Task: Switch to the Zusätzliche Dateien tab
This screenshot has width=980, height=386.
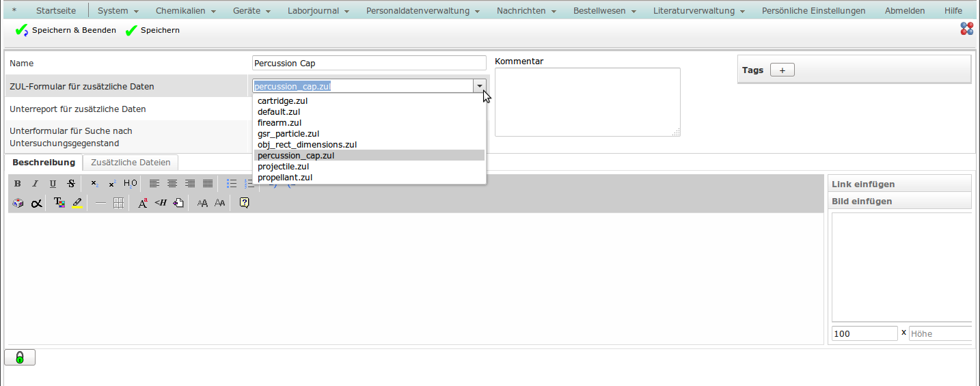Action: point(131,163)
